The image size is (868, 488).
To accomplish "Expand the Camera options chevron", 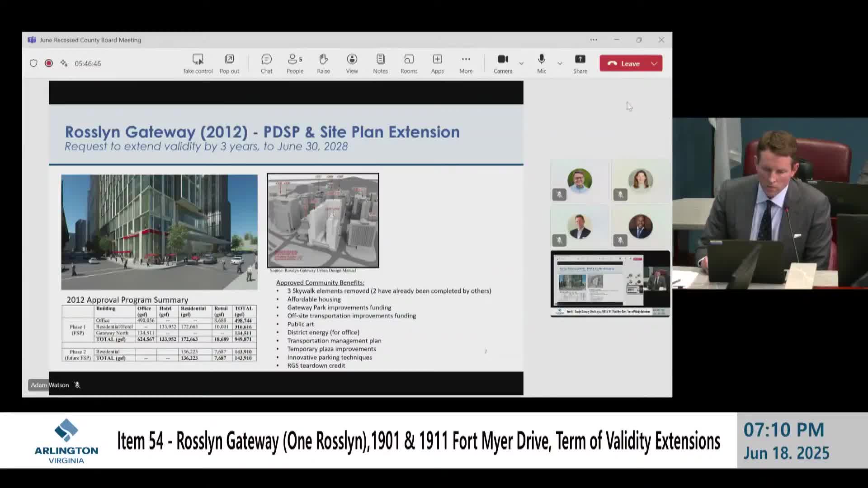I will point(521,64).
